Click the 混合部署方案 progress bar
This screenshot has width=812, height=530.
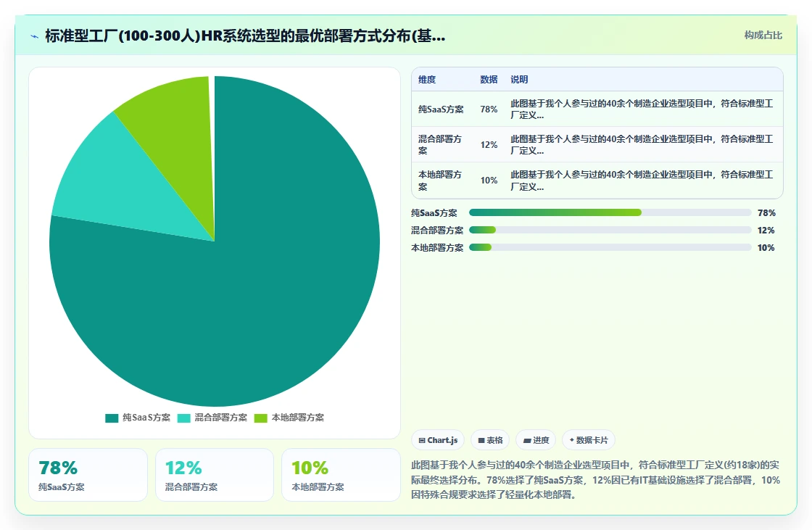pyautogui.click(x=610, y=230)
